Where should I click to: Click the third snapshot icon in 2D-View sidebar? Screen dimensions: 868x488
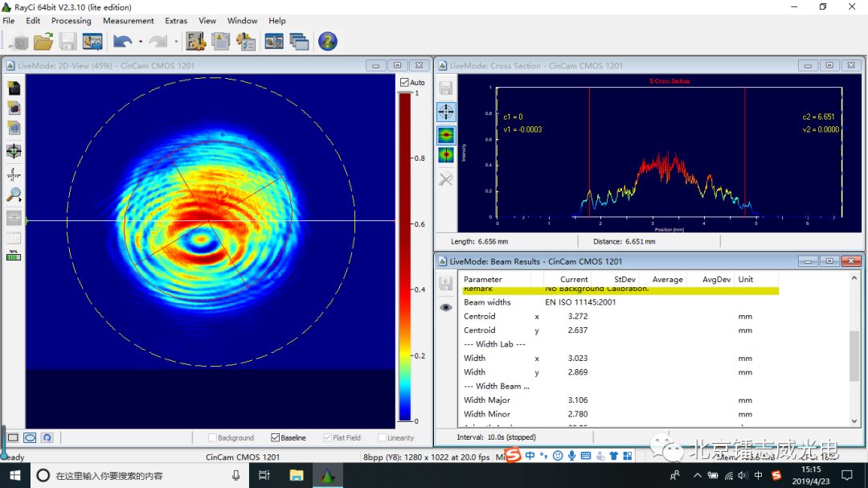[14, 128]
